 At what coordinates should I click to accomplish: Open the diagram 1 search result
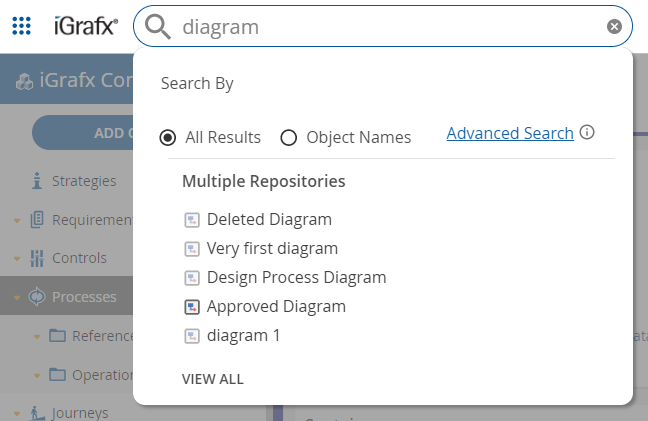coord(243,335)
